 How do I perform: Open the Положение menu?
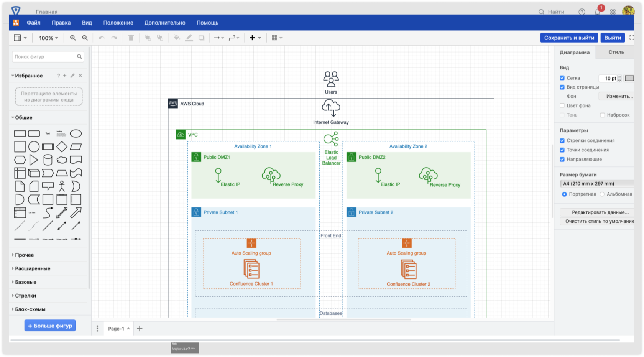(118, 23)
